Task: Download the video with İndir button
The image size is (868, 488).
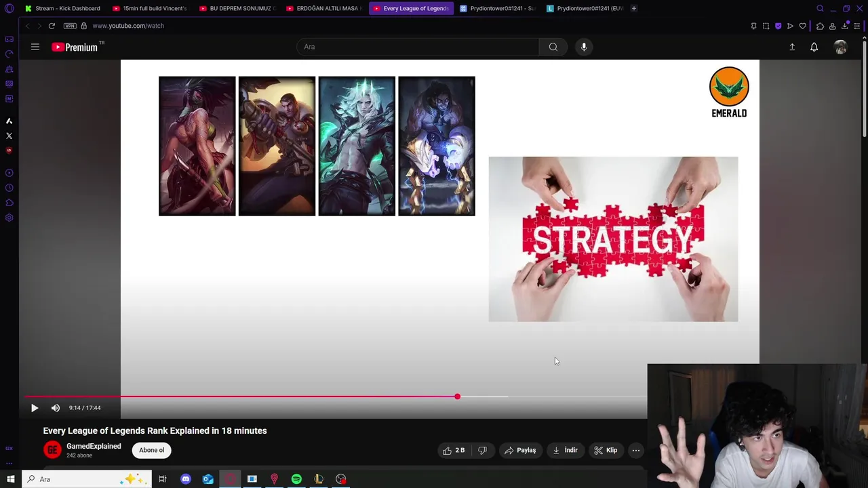Action: point(565,450)
